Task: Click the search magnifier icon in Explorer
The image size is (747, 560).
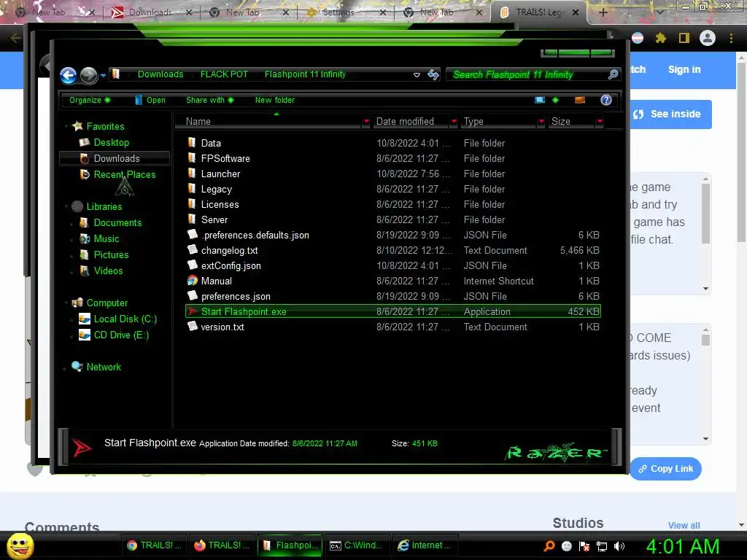Action: click(x=613, y=74)
